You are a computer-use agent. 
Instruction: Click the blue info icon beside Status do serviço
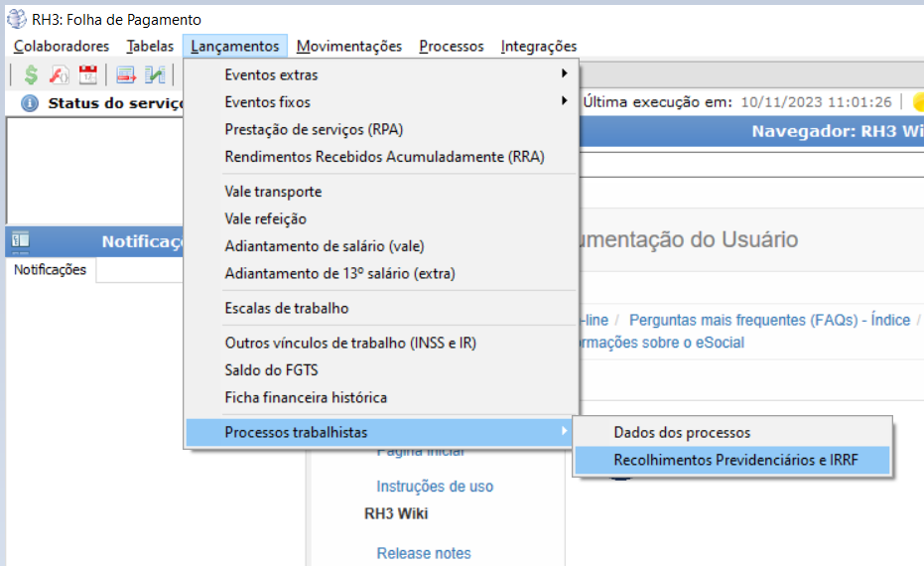tap(30, 103)
